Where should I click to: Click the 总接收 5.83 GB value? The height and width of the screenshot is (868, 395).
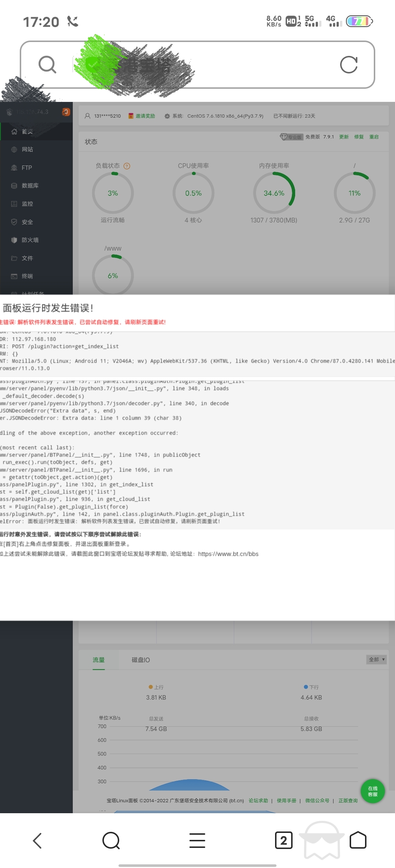coord(311,729)
